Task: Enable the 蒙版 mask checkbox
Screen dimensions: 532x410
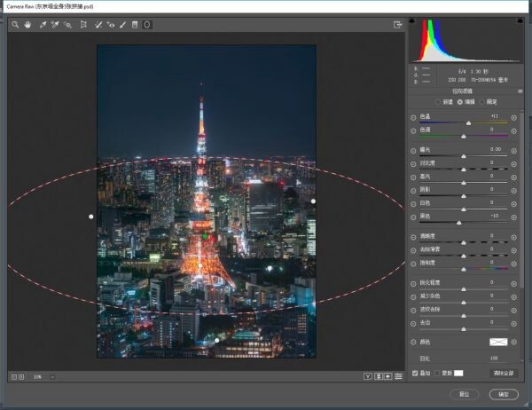Action: [437, 373]
